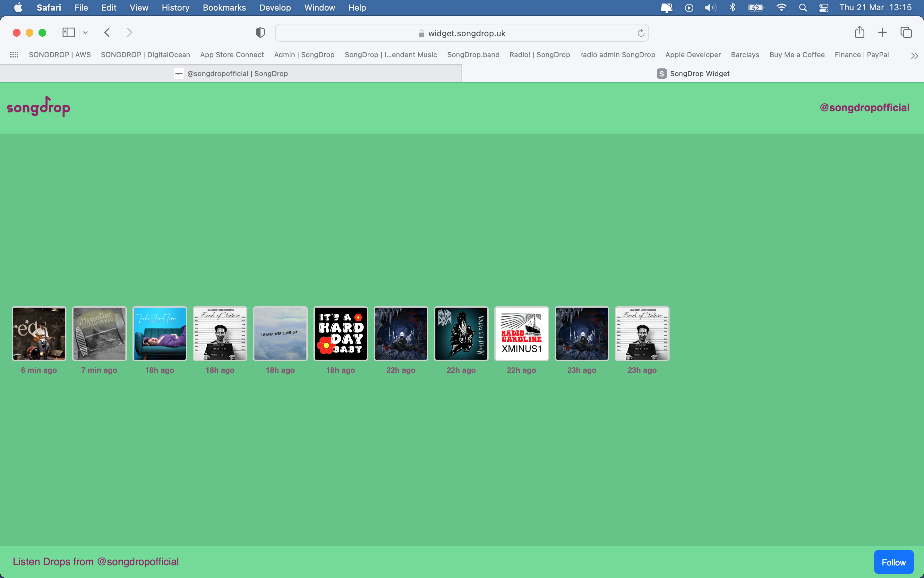This screenshot has width=924, height=578.
Task: Go forward with the forward arrow
Action: click(x=129, y=32)
